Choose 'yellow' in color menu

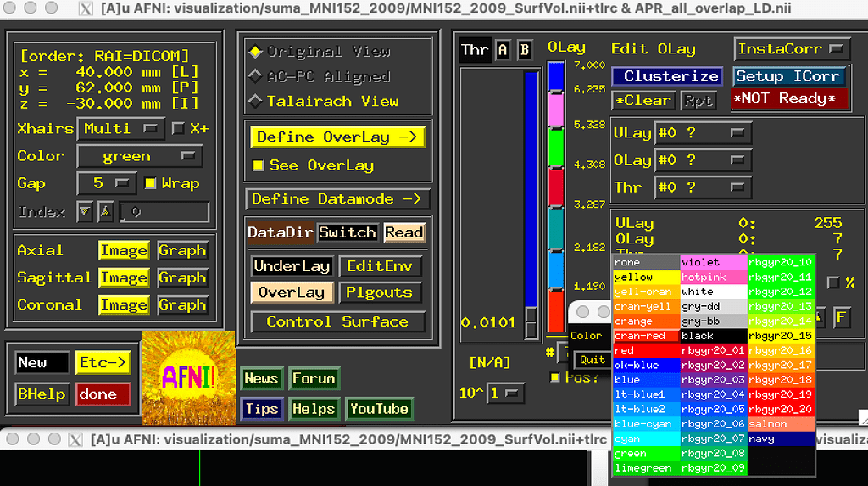647,277
